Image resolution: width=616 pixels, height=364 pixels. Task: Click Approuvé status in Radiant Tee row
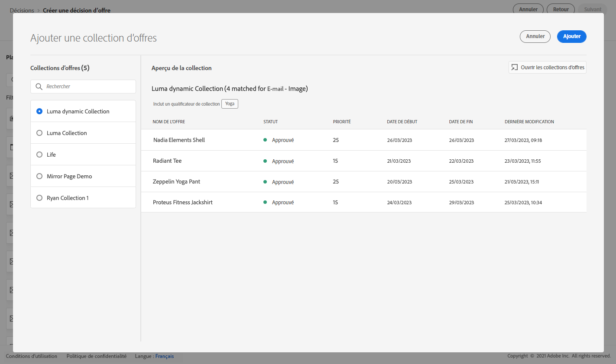pyautogui.click(x=283, y=161)
